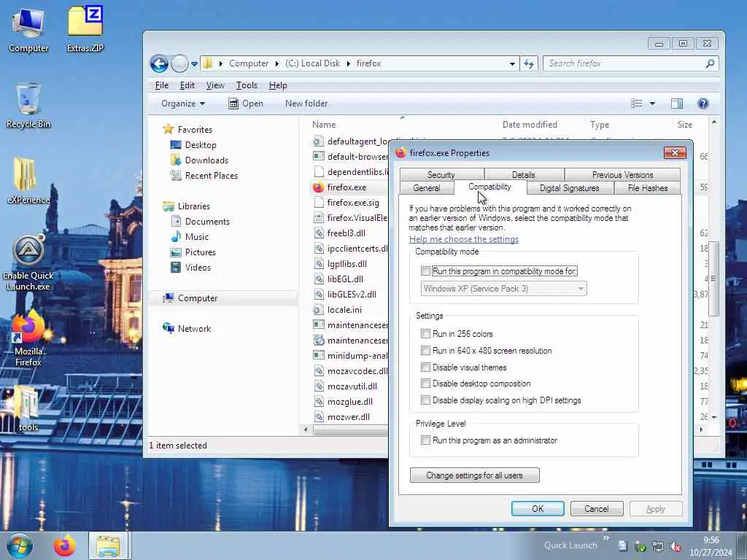Switch to the Security tab
747x560 pixels.
point(441,175)
